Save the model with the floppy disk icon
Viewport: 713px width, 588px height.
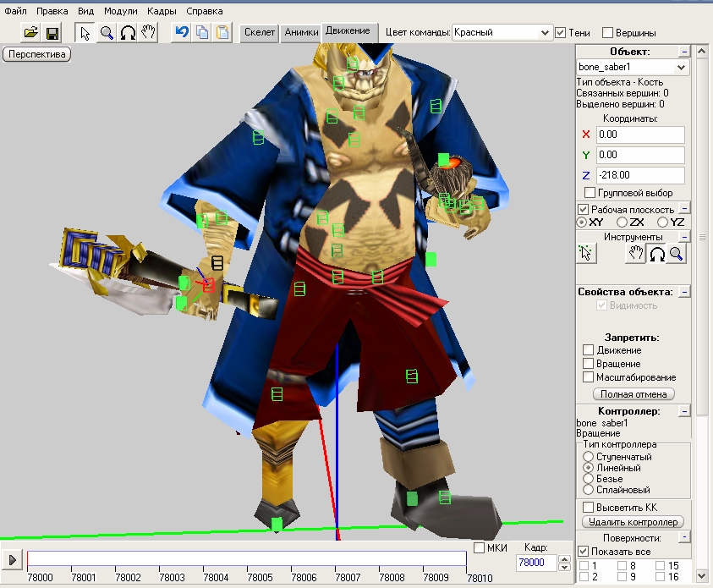click(52, 33)
